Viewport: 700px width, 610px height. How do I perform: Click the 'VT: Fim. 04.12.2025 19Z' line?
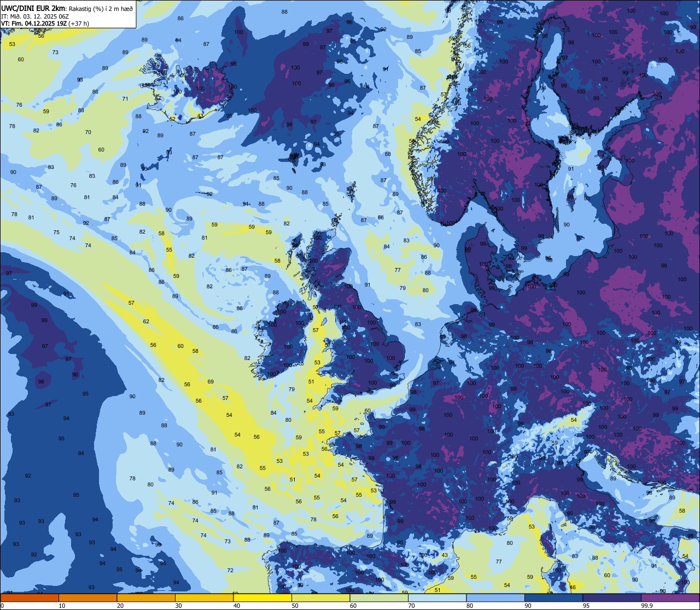point(34,24)
